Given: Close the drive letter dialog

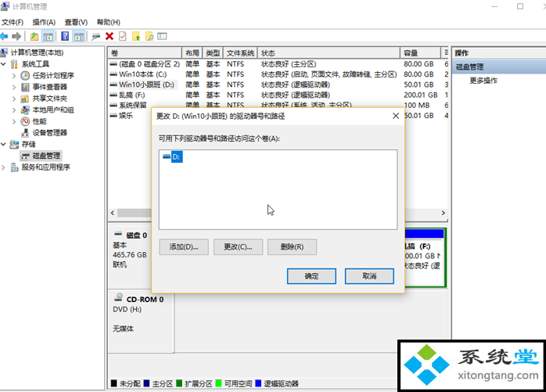Looking at the screenshot, I should [396, 116].
